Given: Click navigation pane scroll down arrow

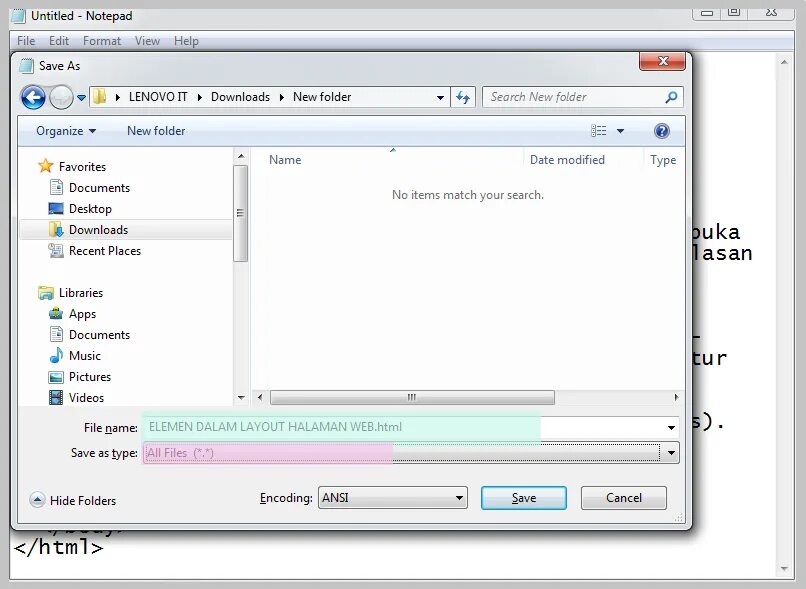Looking at the screenshot, I should pyautogui.click(x=241, y=398).
